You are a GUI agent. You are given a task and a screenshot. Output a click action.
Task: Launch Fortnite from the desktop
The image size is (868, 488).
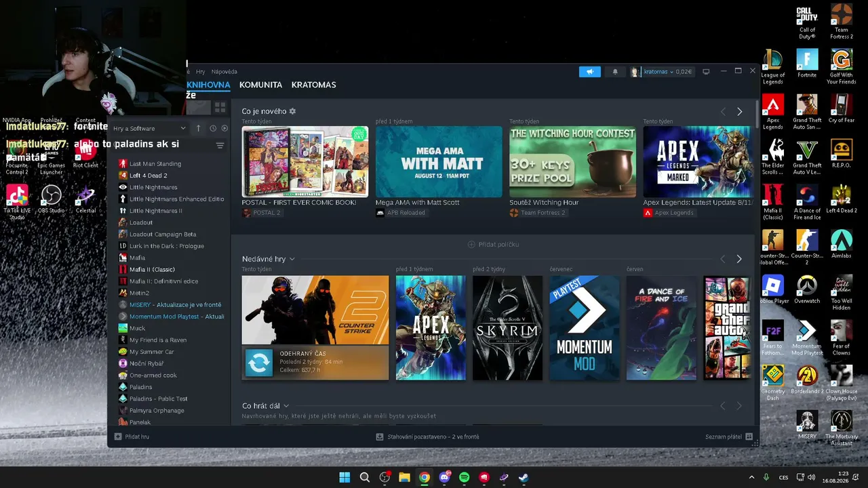coord(807,64)
